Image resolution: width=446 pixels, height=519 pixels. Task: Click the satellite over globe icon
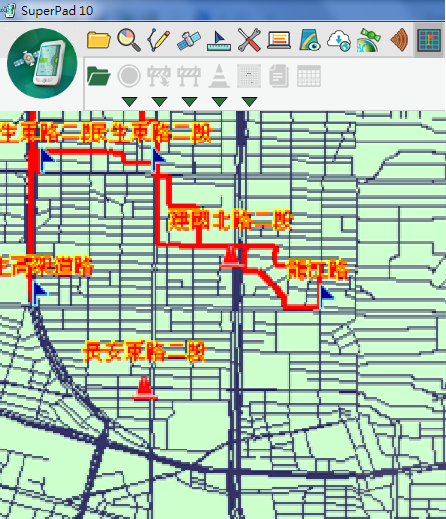pyautogui.click(x=369, y=40)
